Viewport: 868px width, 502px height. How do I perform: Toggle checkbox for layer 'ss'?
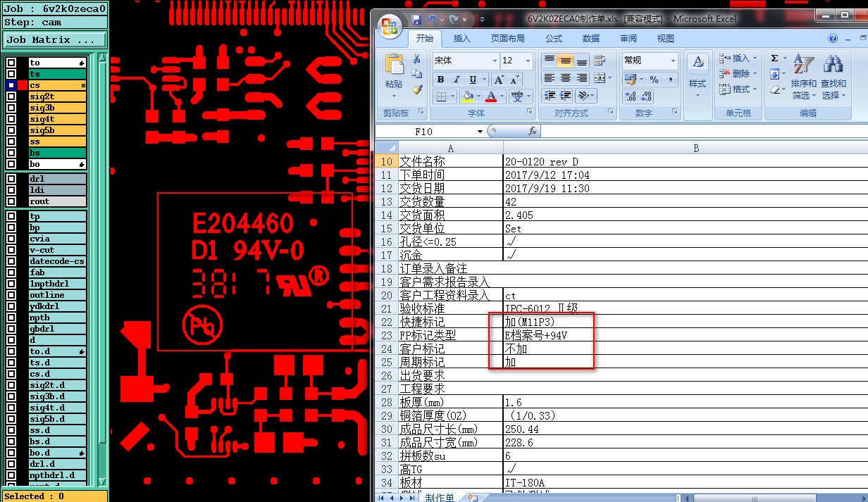pyautogui.click(x=11, y=142)
